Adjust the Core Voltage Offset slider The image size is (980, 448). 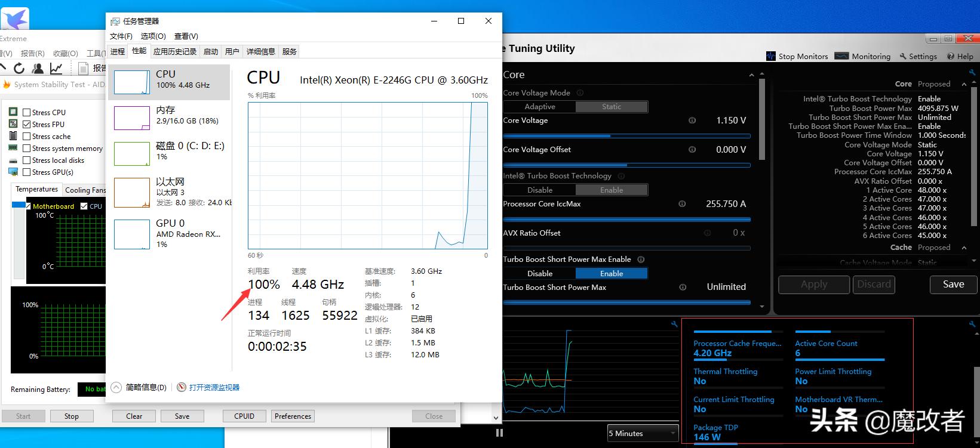pos(627,165)
